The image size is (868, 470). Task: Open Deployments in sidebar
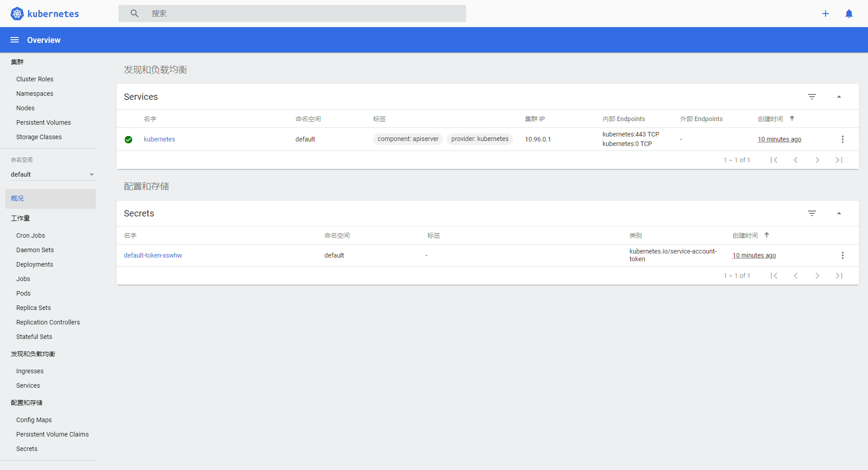coord(34,264)
